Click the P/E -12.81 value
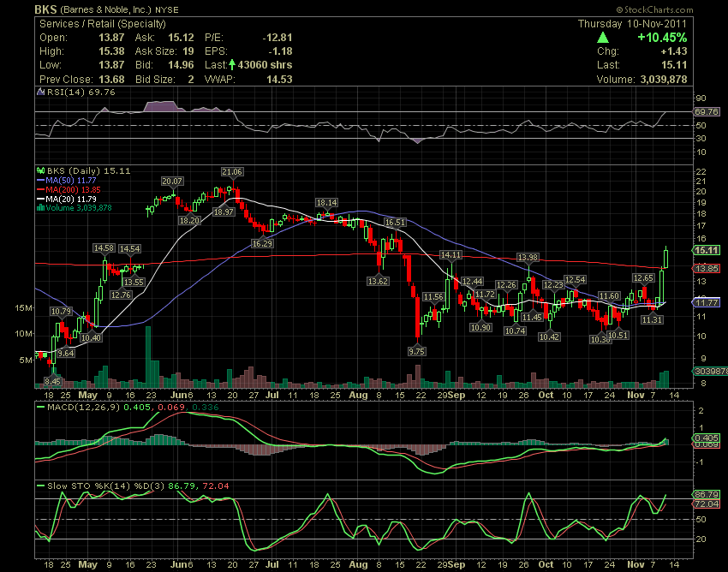The image size is (728, 572). click(x=277, y=38)
